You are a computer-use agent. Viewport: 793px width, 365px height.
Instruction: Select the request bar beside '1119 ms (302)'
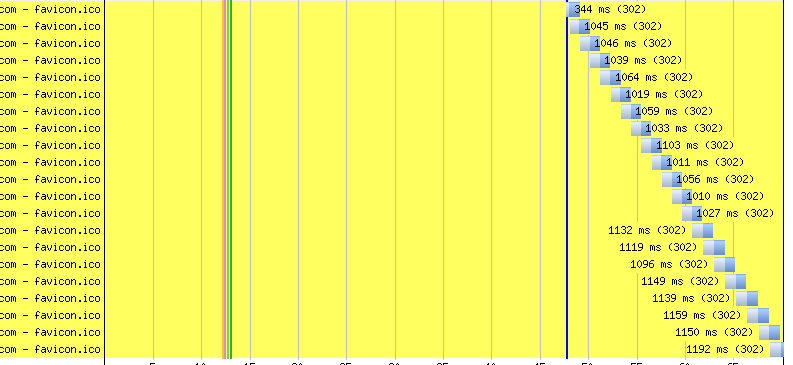(714, 247)
